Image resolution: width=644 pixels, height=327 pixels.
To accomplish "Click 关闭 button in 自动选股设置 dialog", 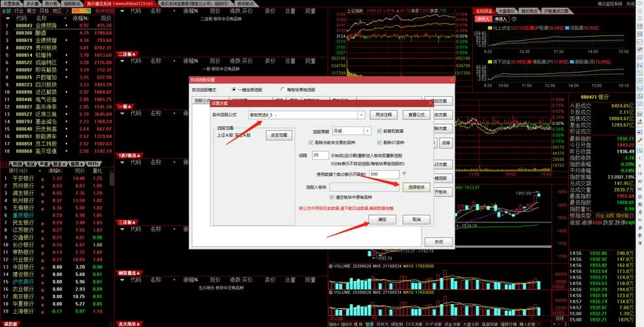I will coord(439,242).
